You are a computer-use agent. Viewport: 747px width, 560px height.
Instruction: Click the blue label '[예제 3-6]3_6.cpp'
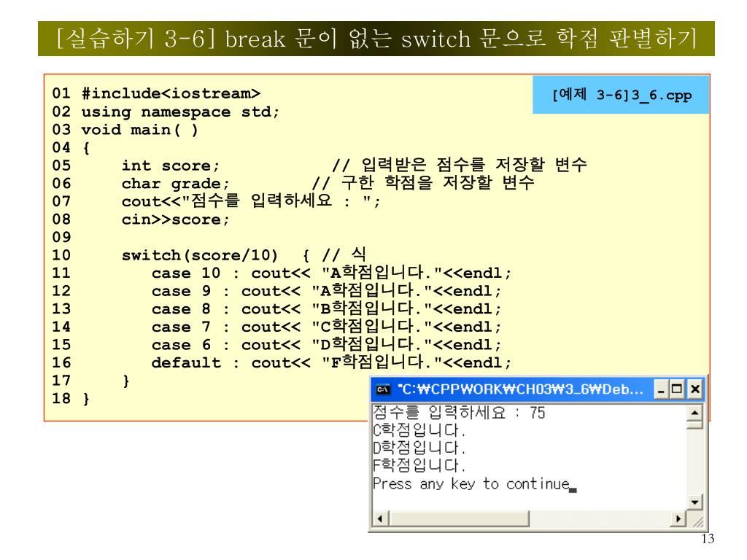[x=622, y=95]
